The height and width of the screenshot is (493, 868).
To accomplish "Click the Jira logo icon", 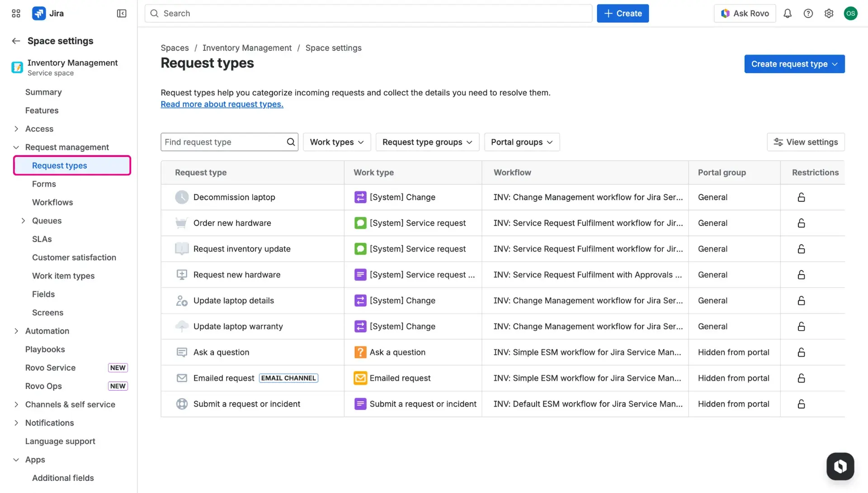I will (39, 13).
